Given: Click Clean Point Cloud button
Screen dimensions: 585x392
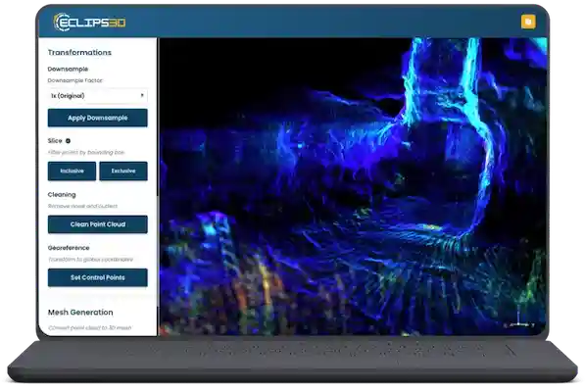Looking at the screenshot, I should tap(97, 224).
